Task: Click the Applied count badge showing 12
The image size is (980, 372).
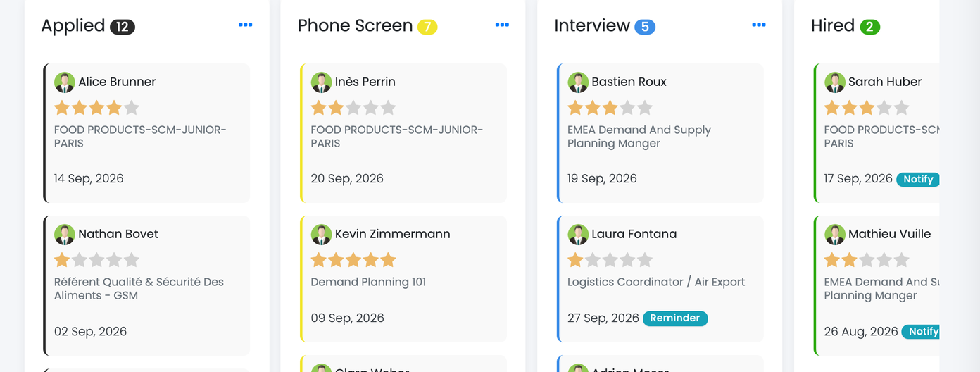Action: pos(122,27)
